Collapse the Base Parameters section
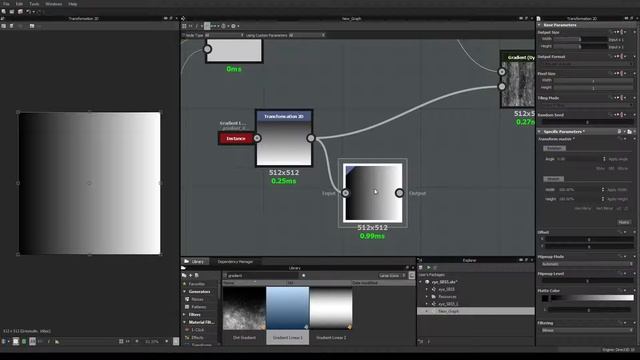This screenshot has width=640, height=360. 540,25
